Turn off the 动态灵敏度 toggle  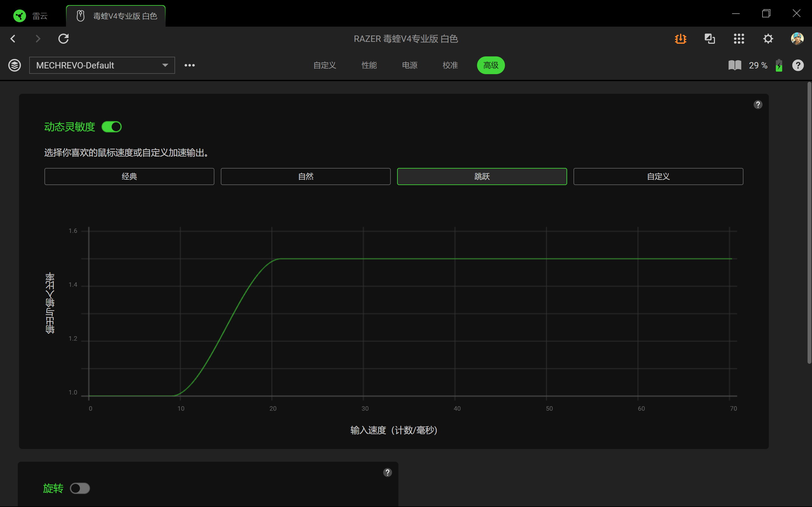[x=111, y=127]
